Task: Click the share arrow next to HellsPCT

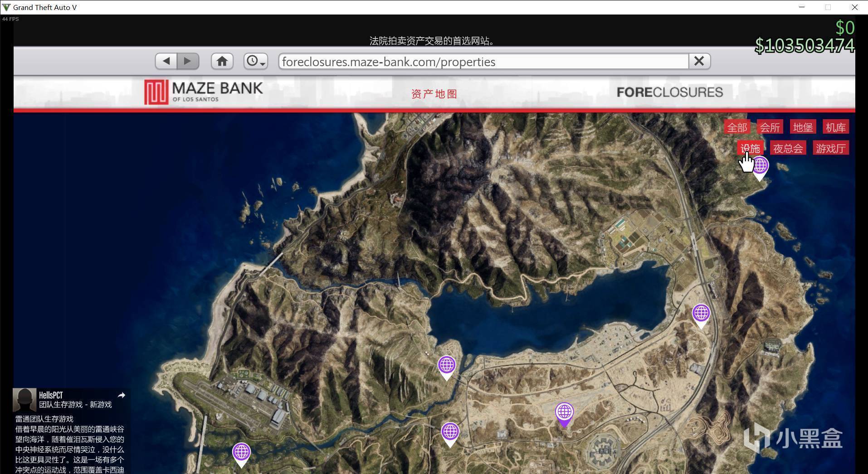Action: coord(121,395)
